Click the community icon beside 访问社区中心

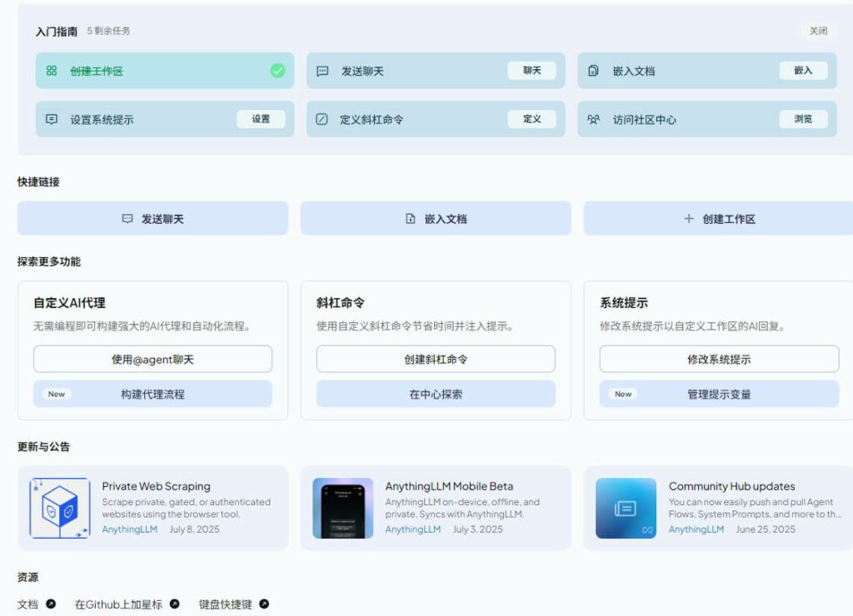click(593, 119)
